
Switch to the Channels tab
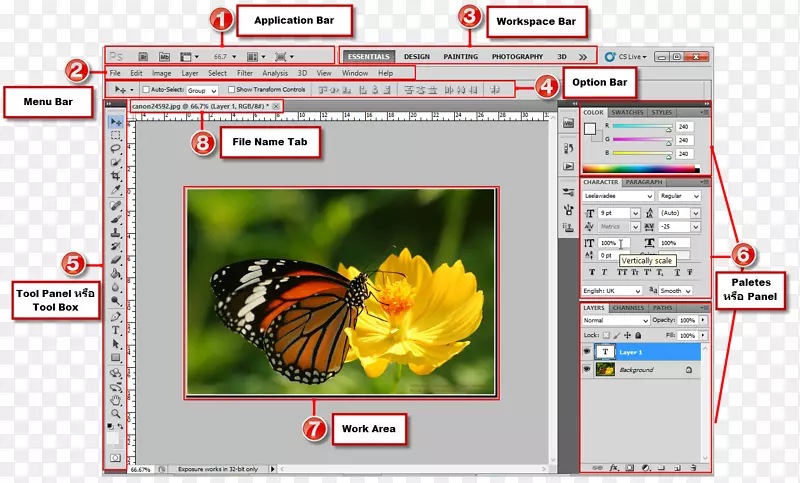[628, 308]
